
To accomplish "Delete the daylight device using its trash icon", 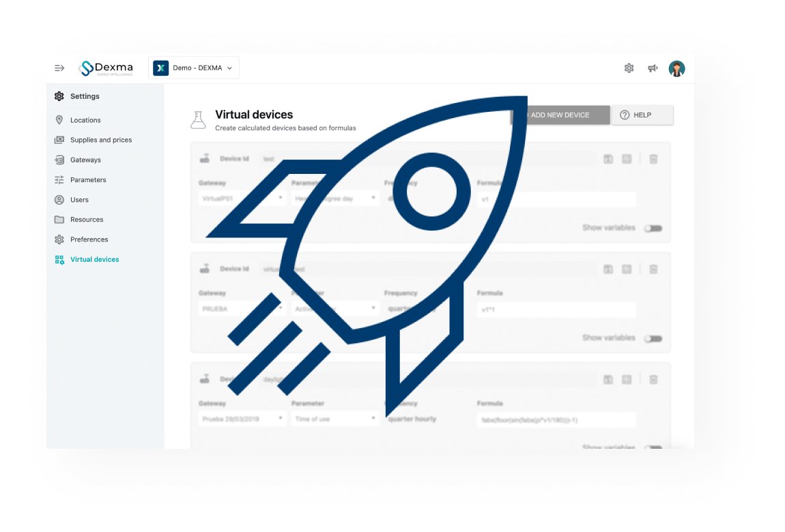I will [653, 379].
